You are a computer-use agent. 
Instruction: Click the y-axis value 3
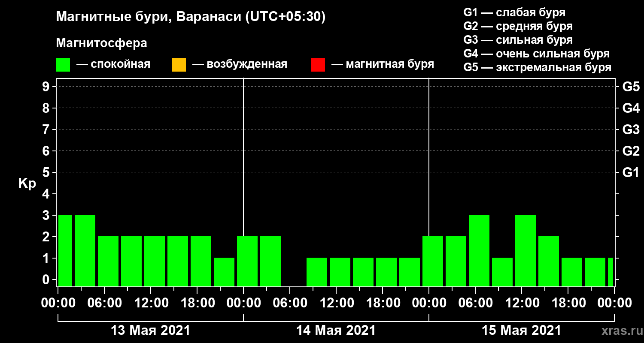coord(47,216)
